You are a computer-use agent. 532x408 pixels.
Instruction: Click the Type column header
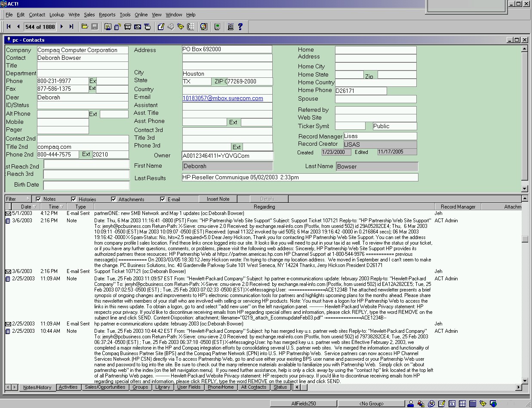[x=80, y=207]
